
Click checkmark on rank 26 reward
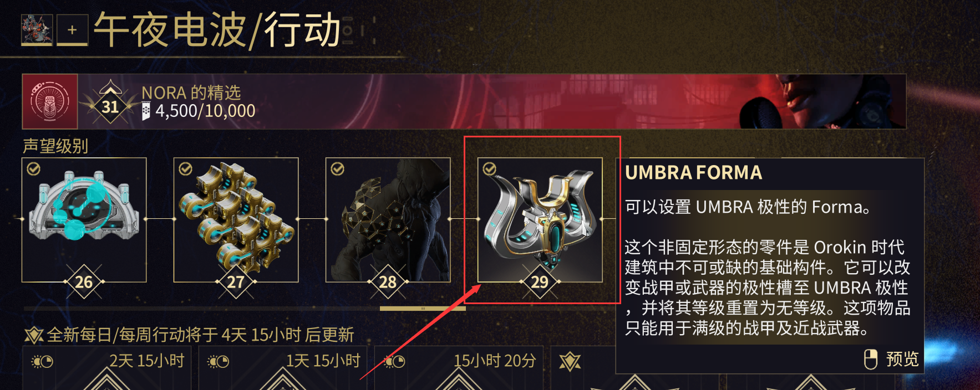[34, 169]
